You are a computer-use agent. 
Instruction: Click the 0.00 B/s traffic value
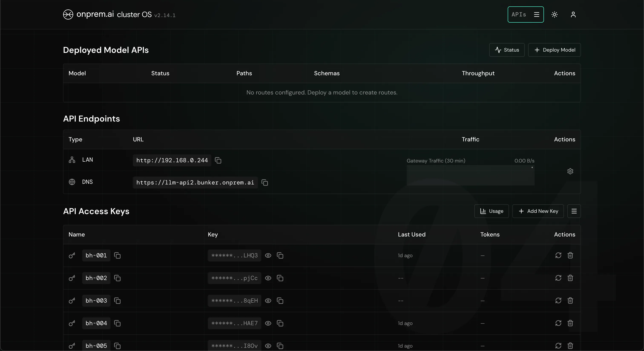[x=524, y=161]
